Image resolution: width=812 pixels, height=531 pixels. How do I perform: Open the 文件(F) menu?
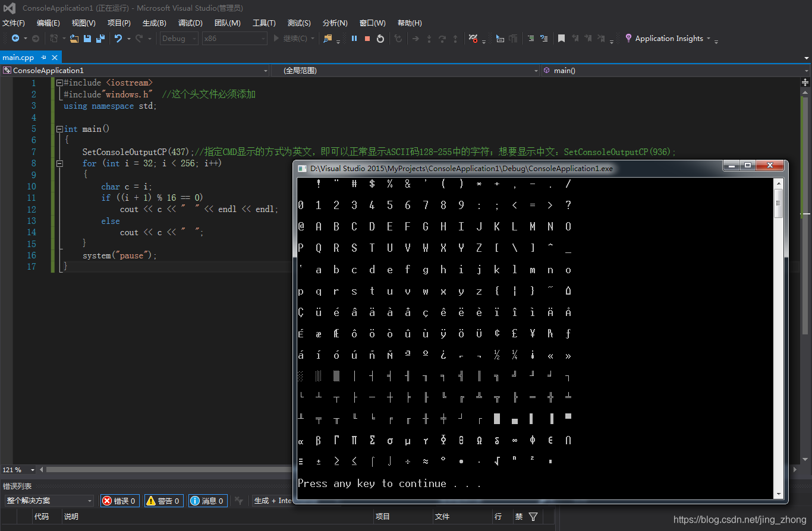(14, 23)
